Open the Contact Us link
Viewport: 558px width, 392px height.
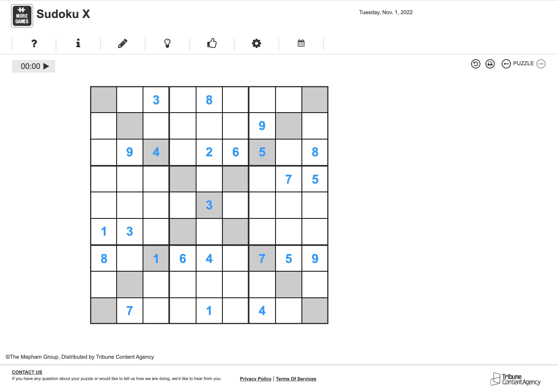[27, 372]
